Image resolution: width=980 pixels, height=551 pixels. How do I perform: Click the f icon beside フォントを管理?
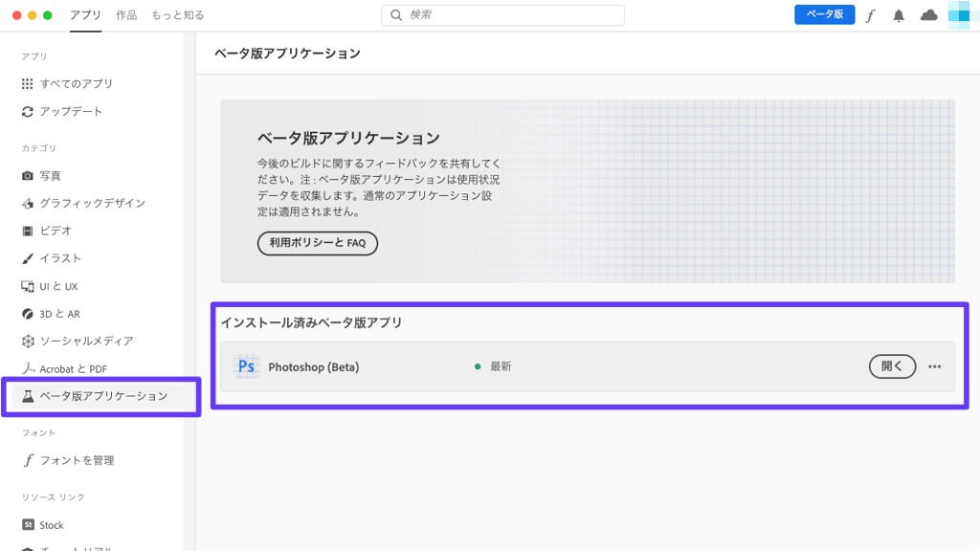tap(28, 460)
